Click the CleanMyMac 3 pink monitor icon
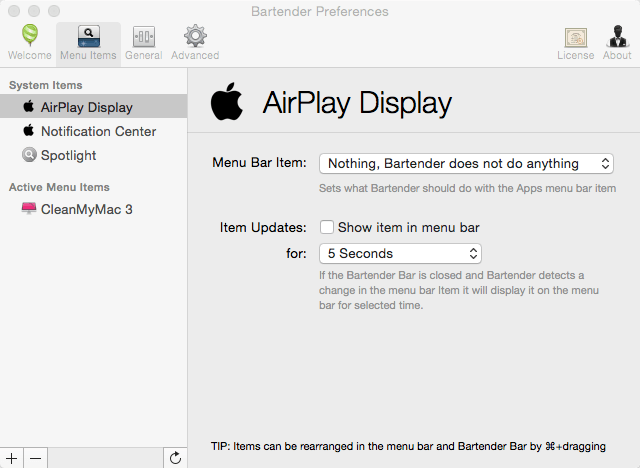This screenshot has width=640, height=468. pyautogui.click(x=29, y=209)
